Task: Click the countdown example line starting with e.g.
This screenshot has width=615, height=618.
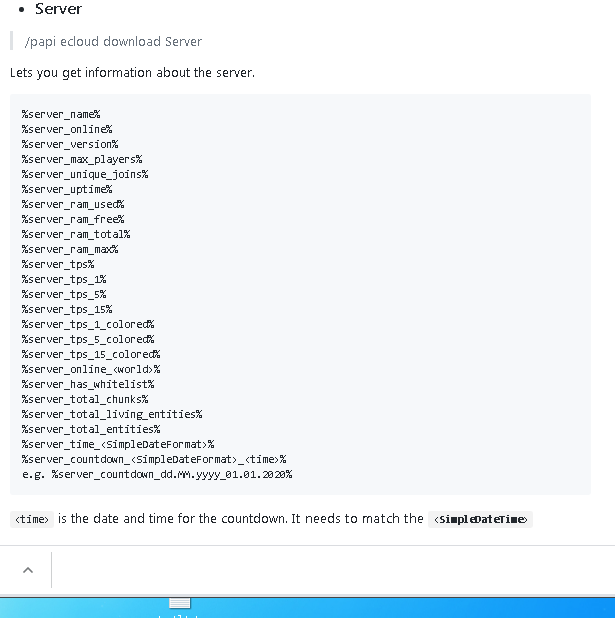Action: click(157, 474)
